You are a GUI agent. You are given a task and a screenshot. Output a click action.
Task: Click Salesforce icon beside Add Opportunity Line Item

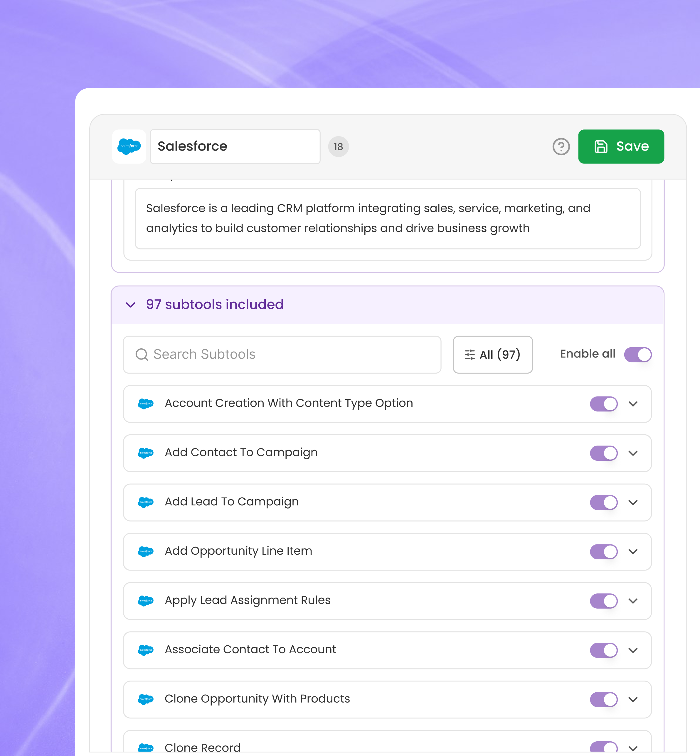point(146,551)
